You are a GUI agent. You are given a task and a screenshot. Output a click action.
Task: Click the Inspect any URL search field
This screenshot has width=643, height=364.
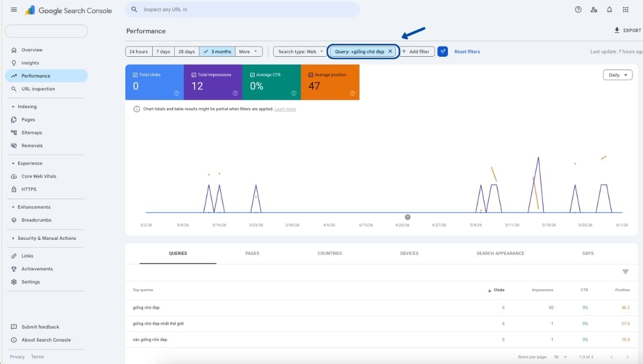click(242, 10)
